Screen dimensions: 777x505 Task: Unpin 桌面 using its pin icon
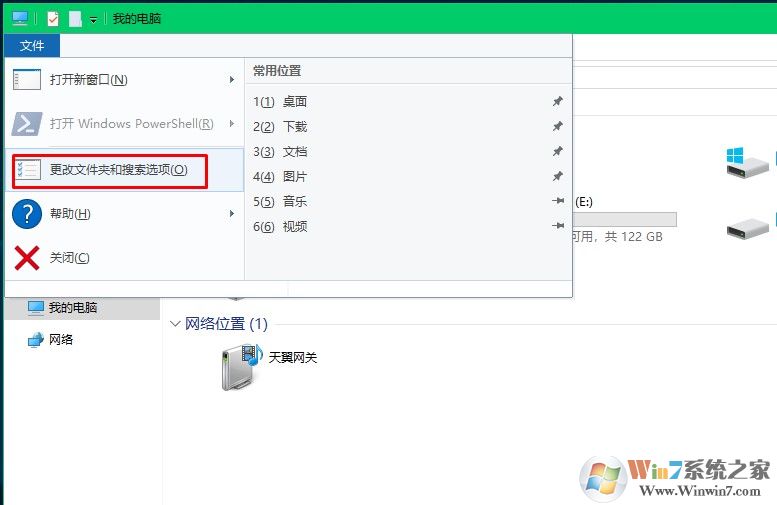coord(558,101)
